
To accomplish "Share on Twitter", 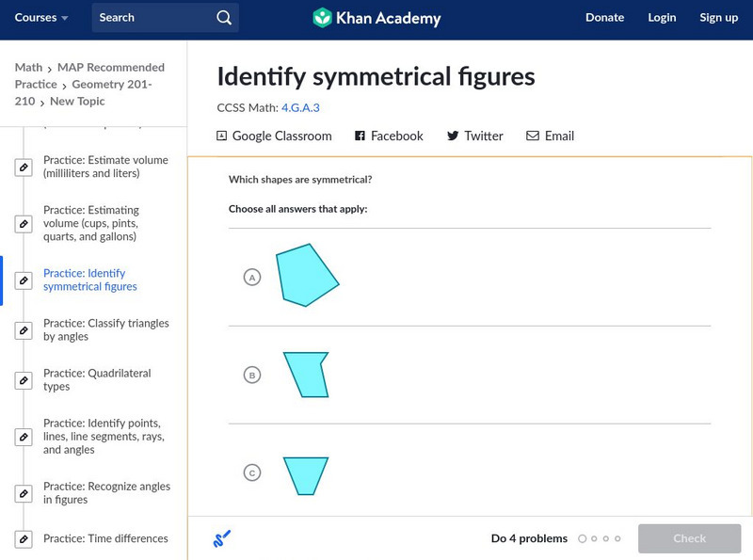I will coord(474,136).
